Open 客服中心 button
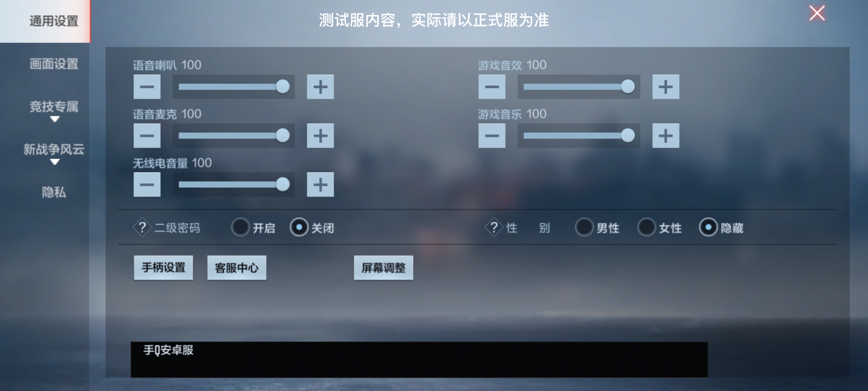868x391 pixels. pyautogui.click(x=237, y=268)
